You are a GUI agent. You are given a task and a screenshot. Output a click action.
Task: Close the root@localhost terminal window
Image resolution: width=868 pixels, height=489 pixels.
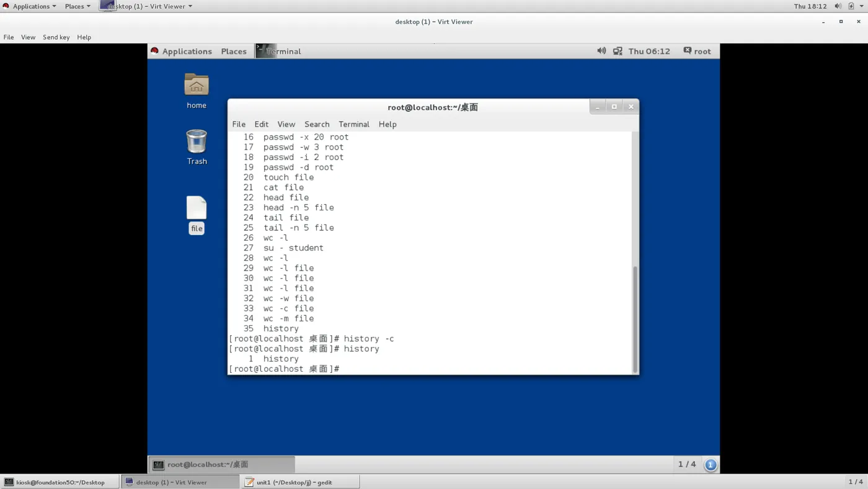click(x=631, y=107)
